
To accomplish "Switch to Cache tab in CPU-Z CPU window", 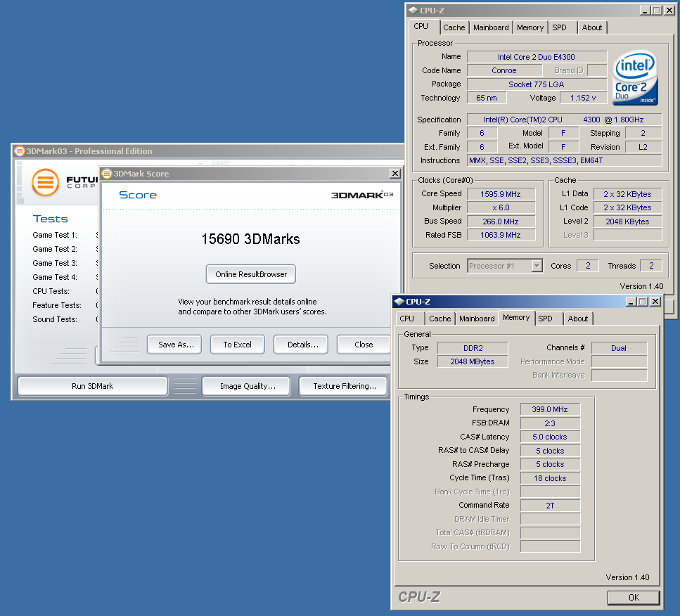I will [x=454, y=27].
